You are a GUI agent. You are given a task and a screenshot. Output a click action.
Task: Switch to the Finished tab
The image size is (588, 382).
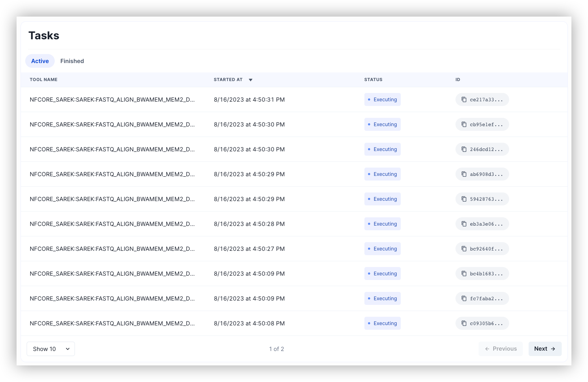[72, 61]
